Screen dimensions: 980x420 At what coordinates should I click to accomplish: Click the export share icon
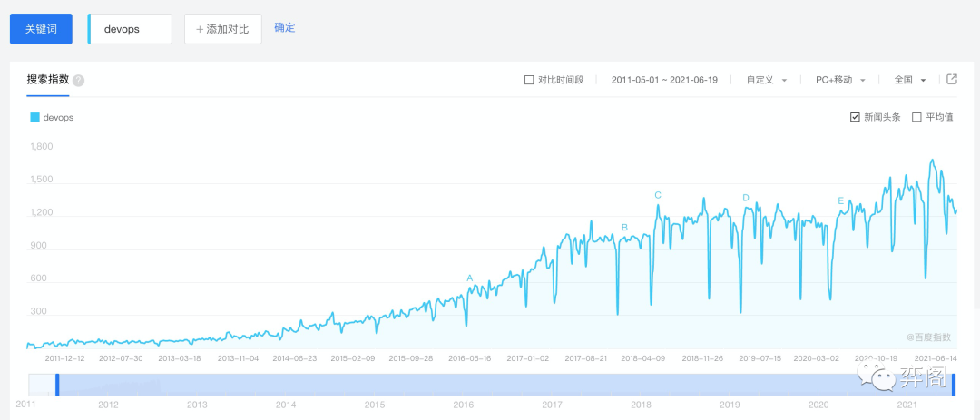tap(952, 80)
